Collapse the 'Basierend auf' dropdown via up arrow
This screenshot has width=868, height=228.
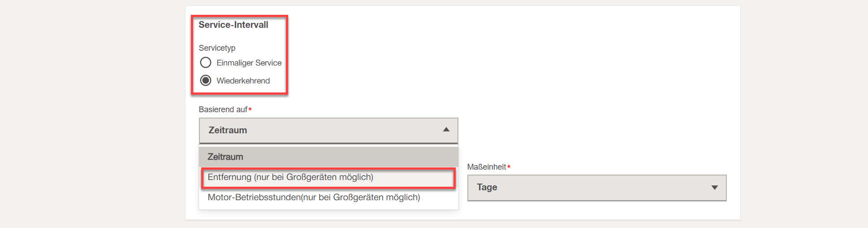pos(446,130)
